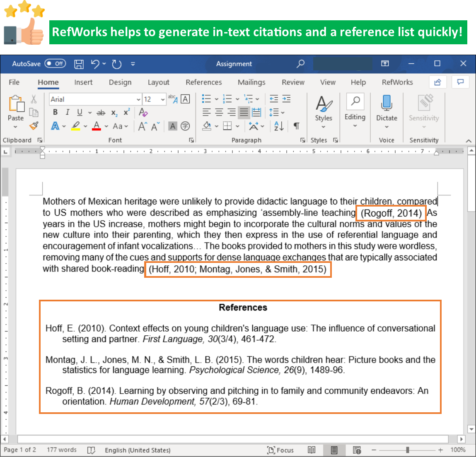Toggle Underline formatting
The height and width of the screenshot is (457, 476).
tap(80, 113)
